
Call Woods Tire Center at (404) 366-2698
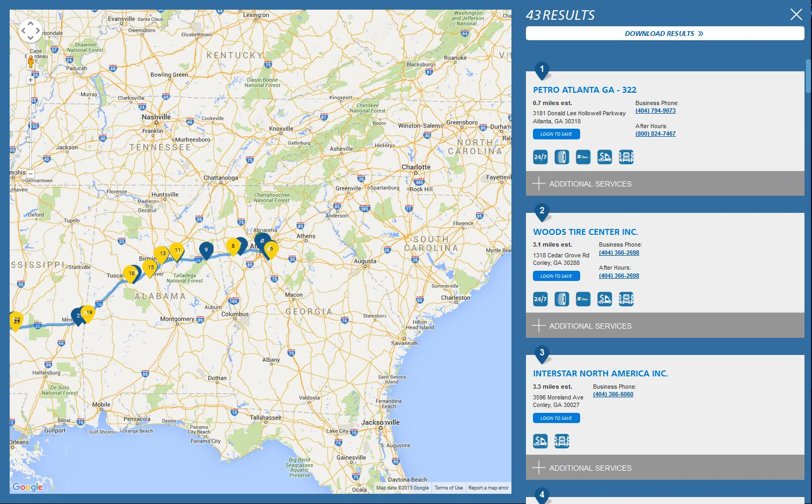click(618, 252)
